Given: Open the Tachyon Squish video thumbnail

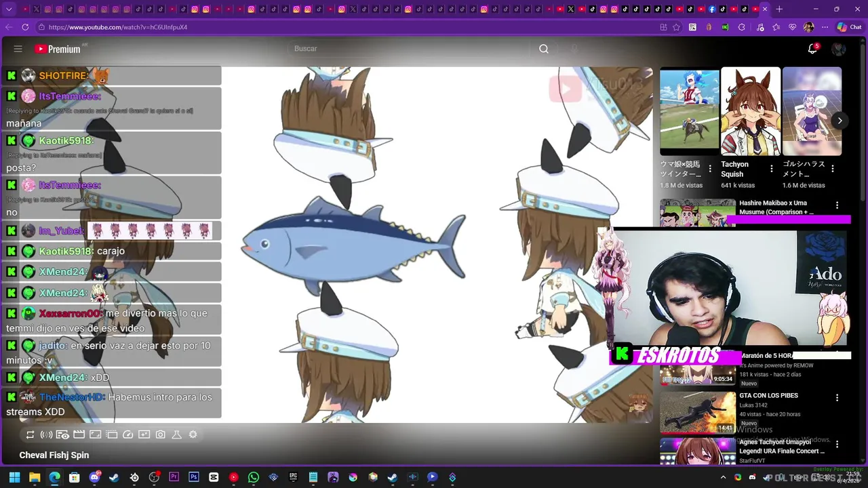Looking at the screenshot, I should pos(750,111).
